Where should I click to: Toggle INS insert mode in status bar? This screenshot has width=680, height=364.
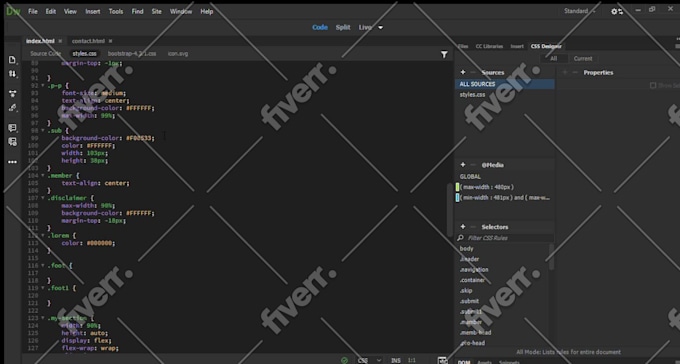pyautogui.click(x=396, y=360)
